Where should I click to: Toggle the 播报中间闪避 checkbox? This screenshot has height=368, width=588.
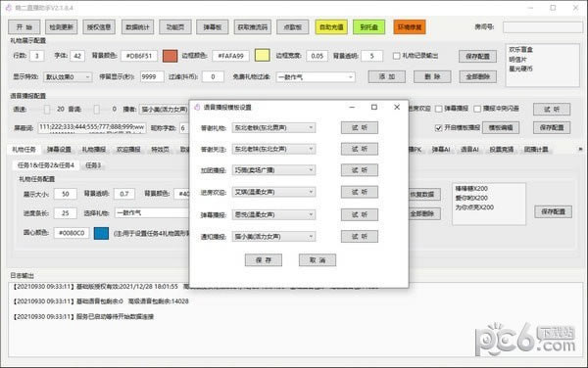click(x=477, y=109)
